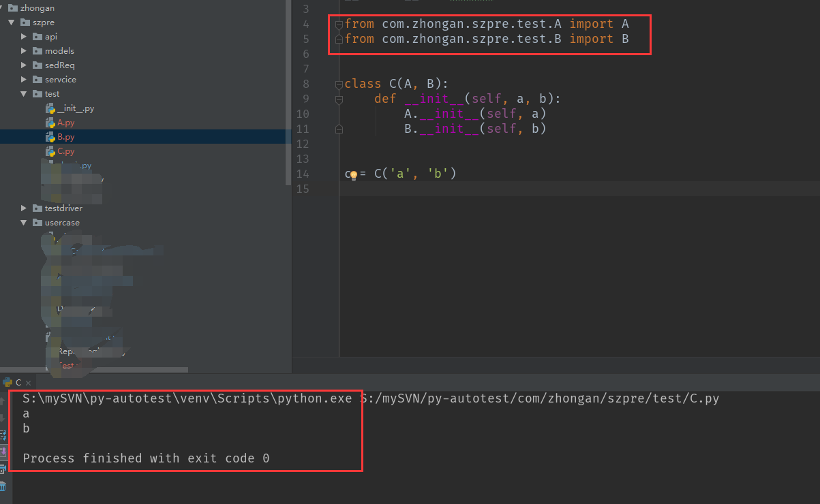Screen dimensions: 820x504
Task: Open A.py in the project tree
Action: [x=65, y=123]
